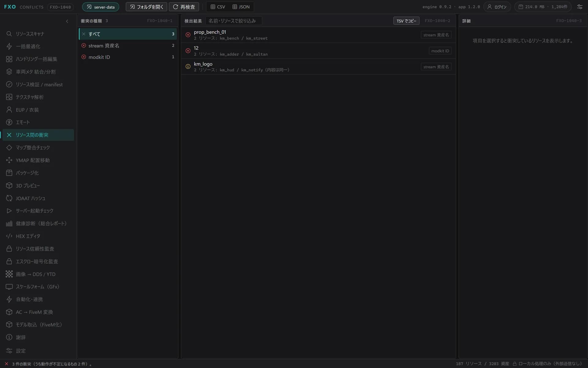This screenshot has width=588, height=368.
Task: Click the 自動化・連携 lightning icon
Action: coord(9,299)
